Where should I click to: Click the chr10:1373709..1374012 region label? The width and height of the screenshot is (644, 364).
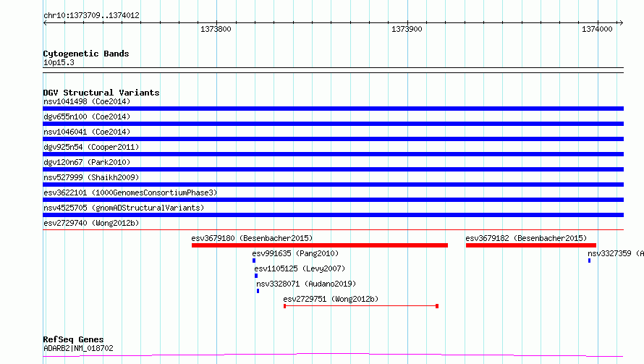(x=92, y=15)
